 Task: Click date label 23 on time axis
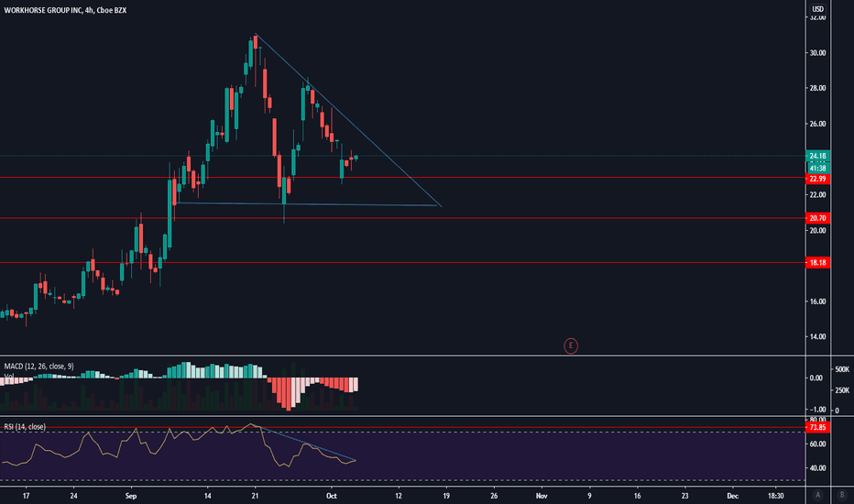pos(684,496)
